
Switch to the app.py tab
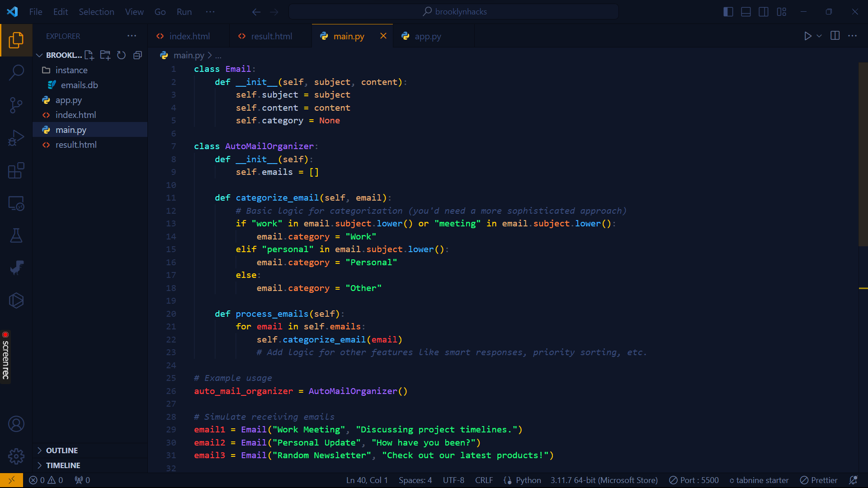pos(427,36)
